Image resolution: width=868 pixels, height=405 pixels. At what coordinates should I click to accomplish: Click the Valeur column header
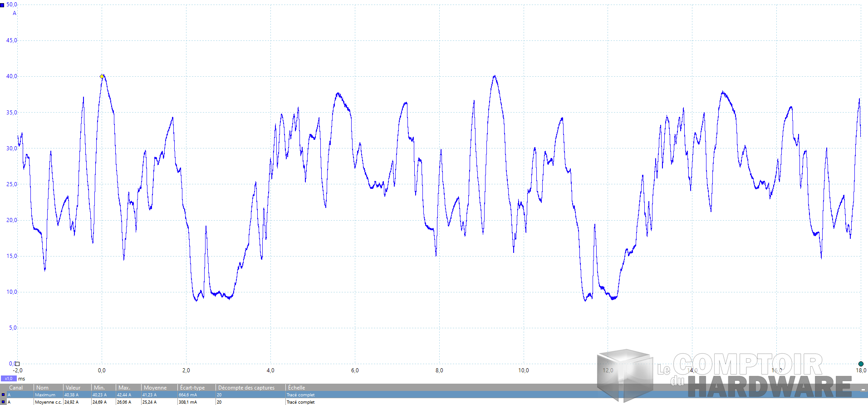(73, 388)
